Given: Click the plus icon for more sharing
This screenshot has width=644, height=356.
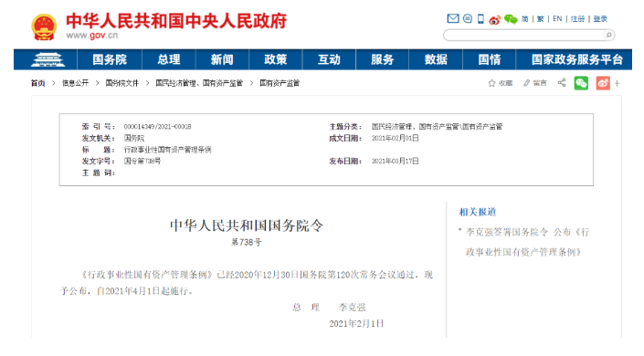Looking at the screenshot, I should point(617,83).
